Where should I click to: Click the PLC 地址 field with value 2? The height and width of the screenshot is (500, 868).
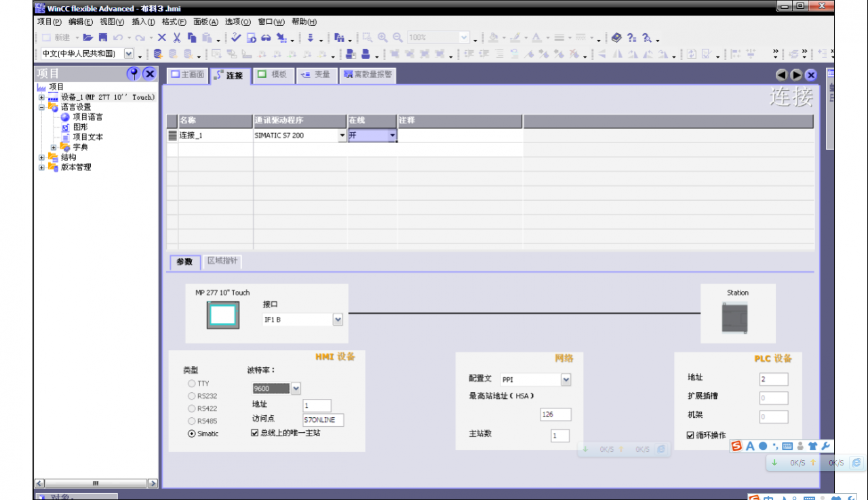774,379
